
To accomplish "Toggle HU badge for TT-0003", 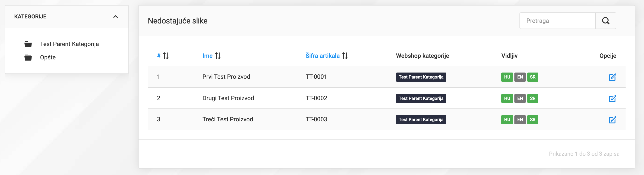I will [x=507, y=120].
